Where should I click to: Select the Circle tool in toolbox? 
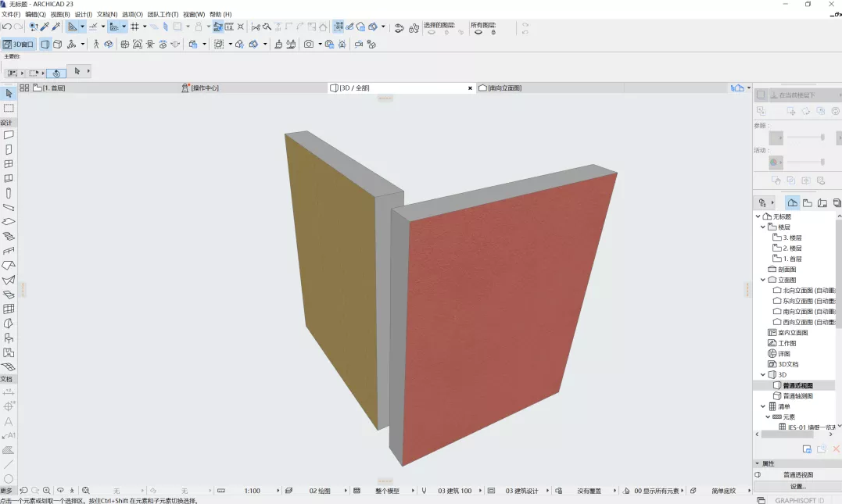(9, 479)
